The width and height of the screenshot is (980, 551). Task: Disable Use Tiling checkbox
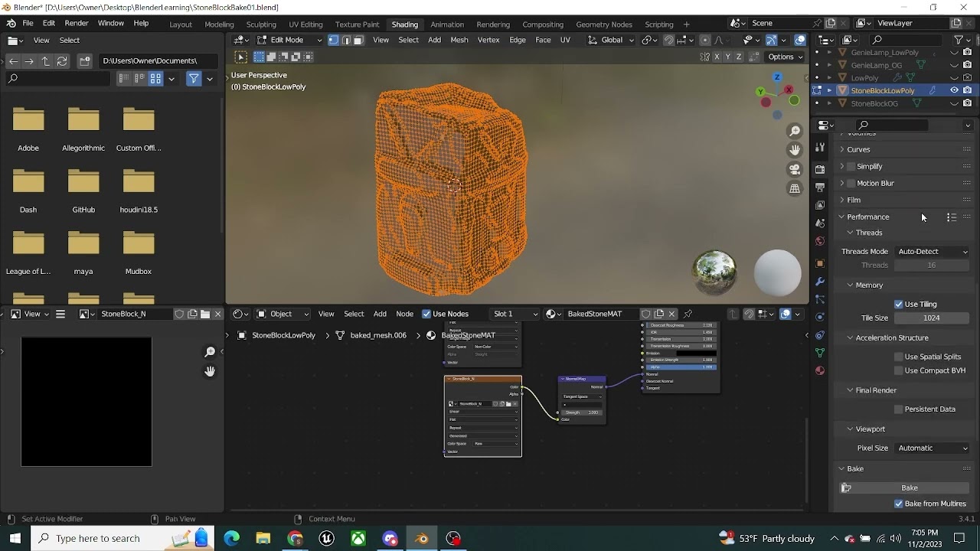(x=899, y=304)
